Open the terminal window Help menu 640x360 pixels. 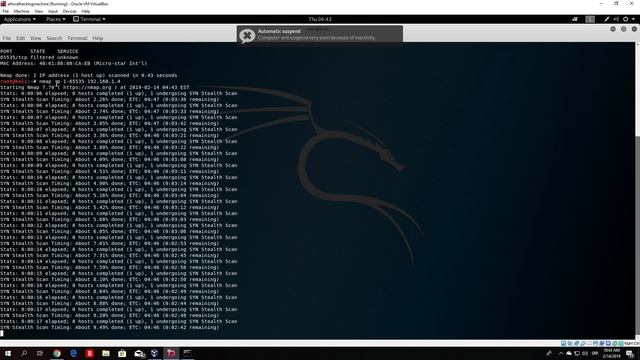(x=98, y=38)
